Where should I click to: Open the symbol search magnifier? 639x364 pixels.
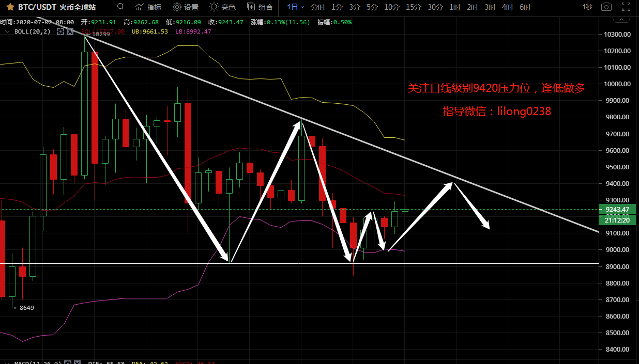[x=120, y=7]
